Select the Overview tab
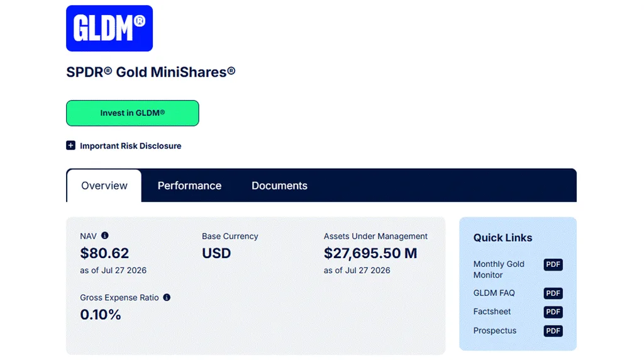644x360 pixels. [x=104, y=186]
